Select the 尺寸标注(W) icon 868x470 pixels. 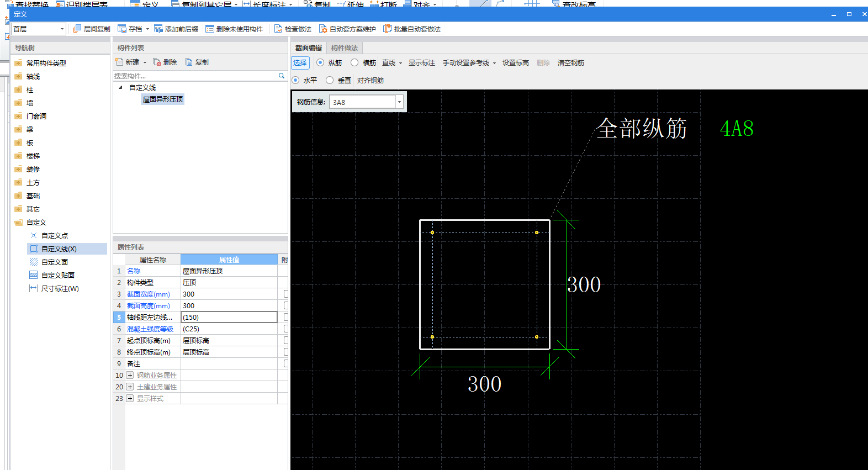pos(34,288)
